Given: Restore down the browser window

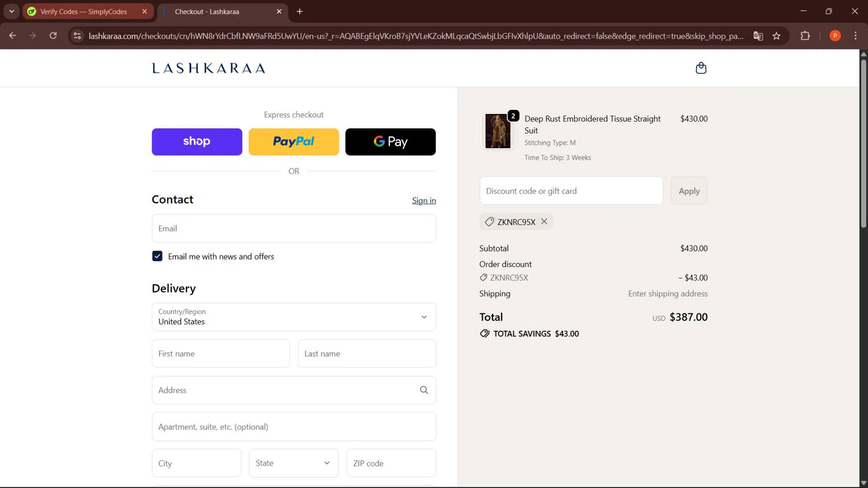Looking at the screenshot, I should [829, 11].
